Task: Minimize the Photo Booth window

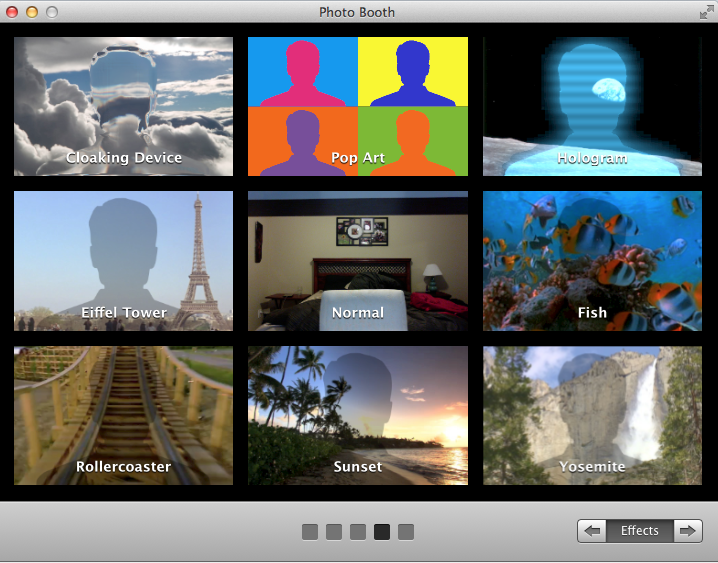Action: click(x=32, y=12)
